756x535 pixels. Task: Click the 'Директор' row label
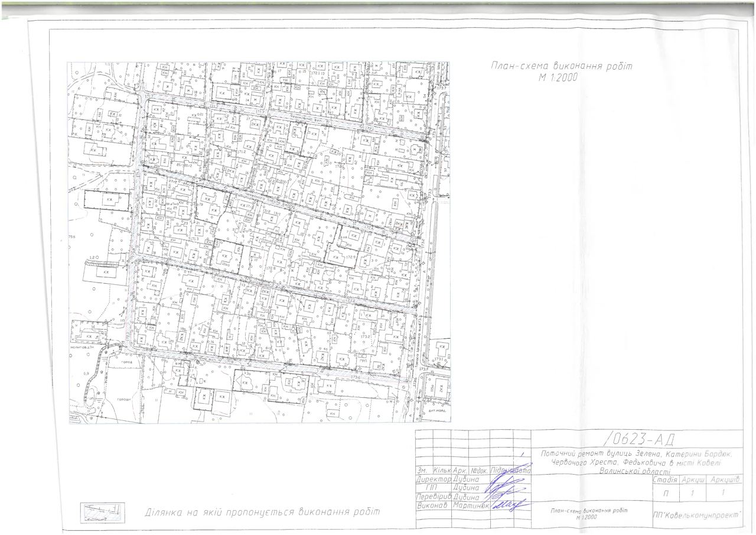(x=434, y=479)
